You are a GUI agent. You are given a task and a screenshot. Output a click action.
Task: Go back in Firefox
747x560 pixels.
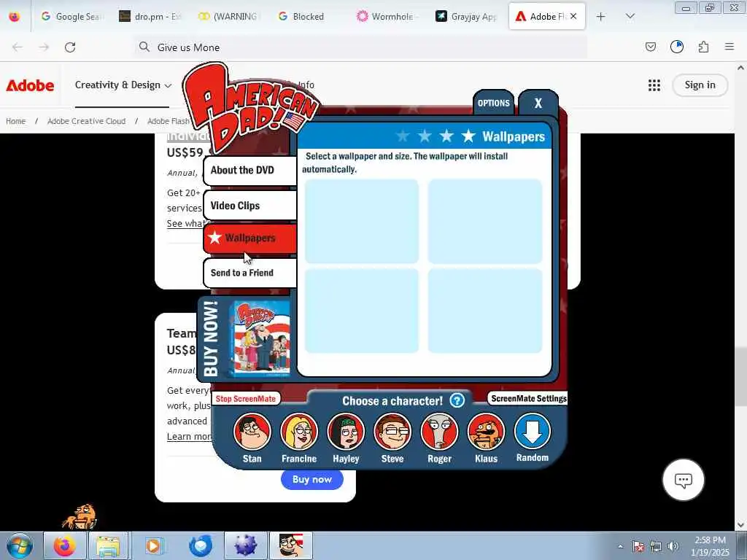click(x=18, y=47)
